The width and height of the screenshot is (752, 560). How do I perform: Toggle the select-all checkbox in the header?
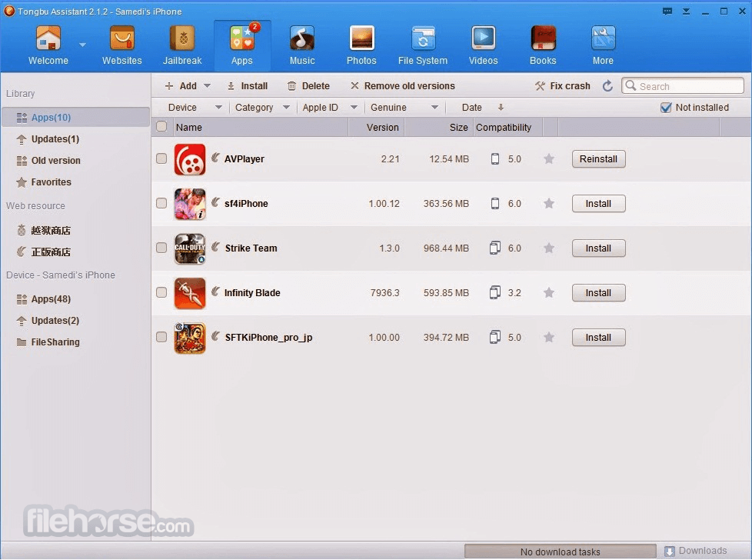(161, 126)
